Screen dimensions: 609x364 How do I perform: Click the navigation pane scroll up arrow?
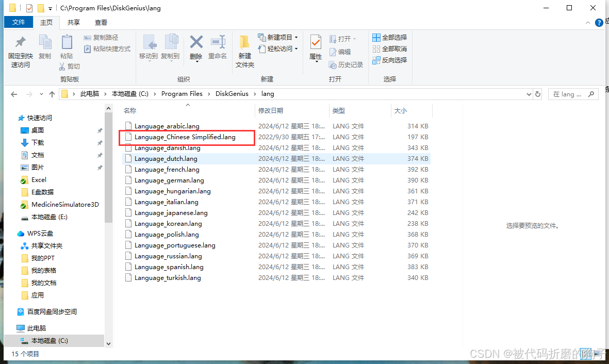coord(108,108)
